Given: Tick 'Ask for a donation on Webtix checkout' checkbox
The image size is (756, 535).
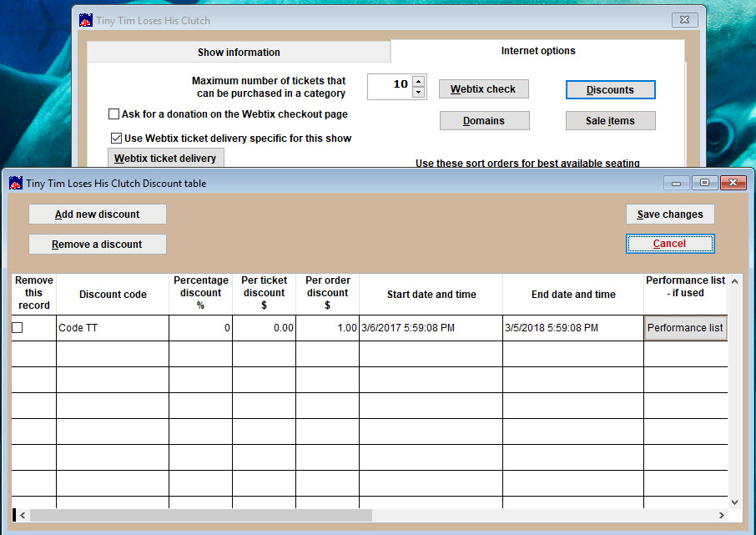Looking at the screenshot, I should (x=113, y=114).
